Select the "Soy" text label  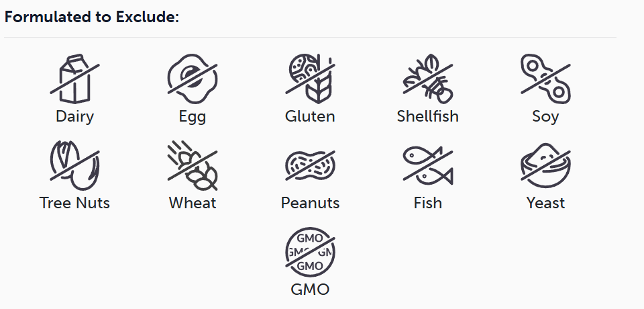tap(545, 117)
